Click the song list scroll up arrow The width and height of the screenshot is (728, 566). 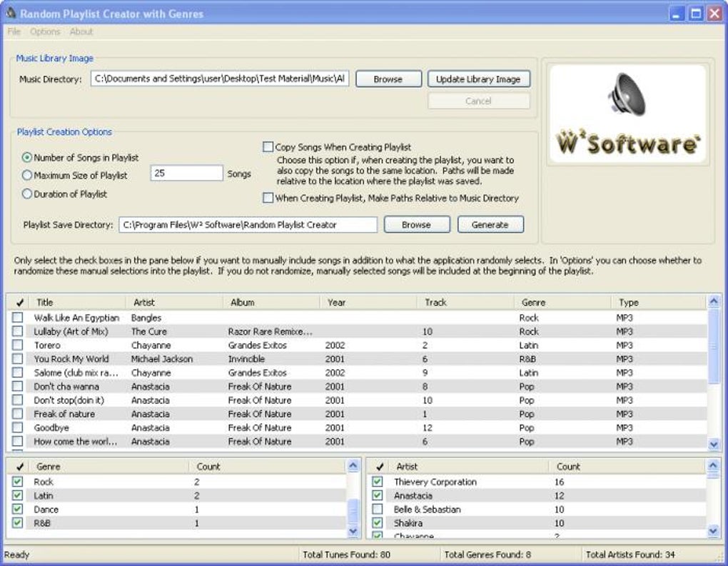coord(714,301)
